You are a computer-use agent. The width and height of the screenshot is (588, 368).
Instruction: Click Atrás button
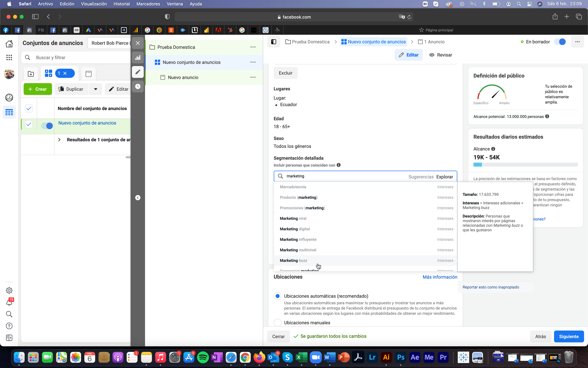coord(540,336)
